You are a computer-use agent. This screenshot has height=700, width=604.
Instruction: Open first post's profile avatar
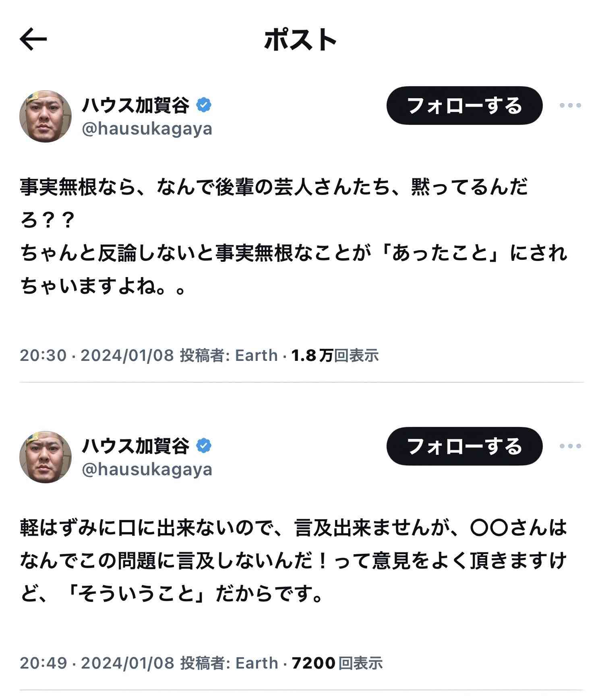(46, 116)
